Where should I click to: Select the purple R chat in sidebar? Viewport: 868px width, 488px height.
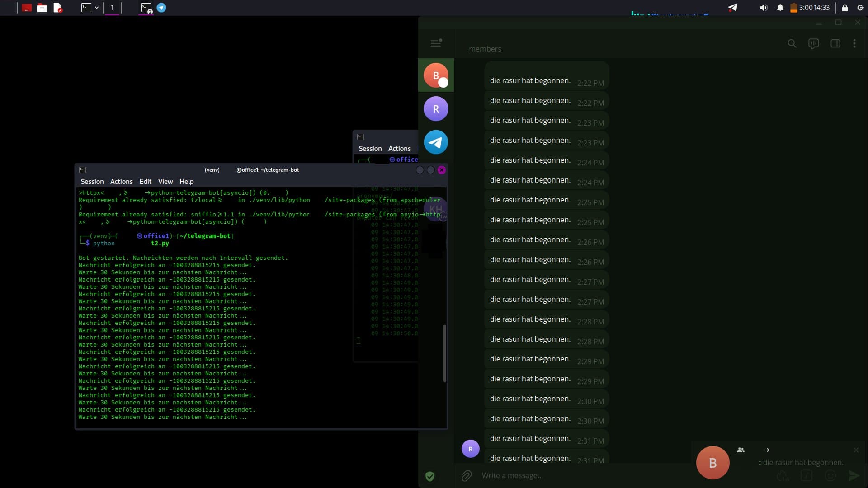[436, 108]
